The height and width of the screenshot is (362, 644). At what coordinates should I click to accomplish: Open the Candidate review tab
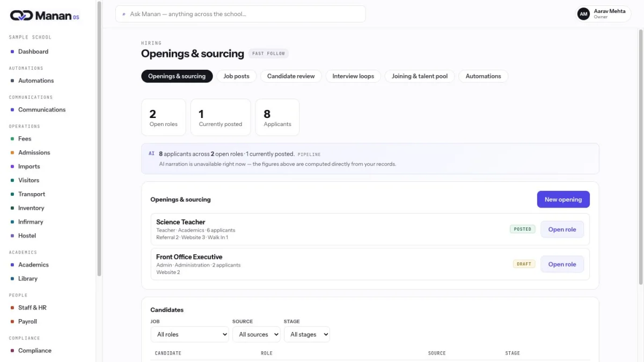click(x=291, y=76)
